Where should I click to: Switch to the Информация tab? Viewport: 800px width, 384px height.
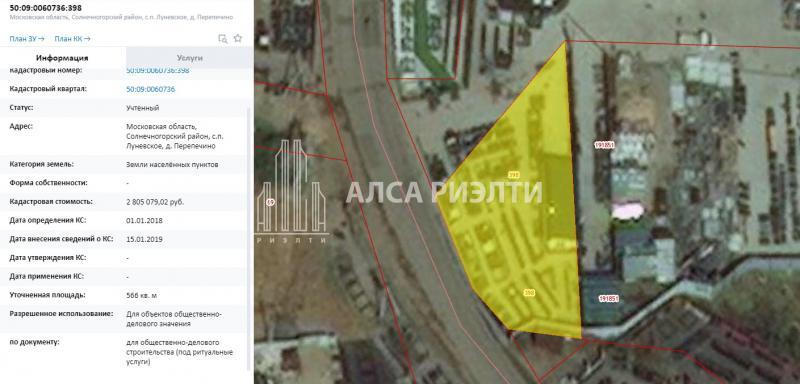point(62,58)
